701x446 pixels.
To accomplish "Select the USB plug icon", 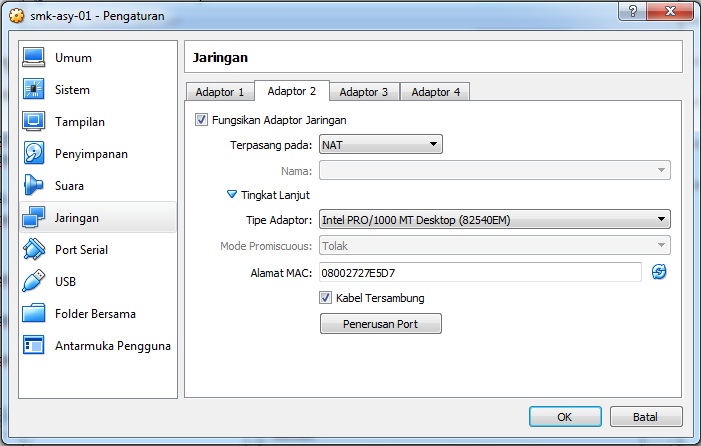I will [34, 282].
